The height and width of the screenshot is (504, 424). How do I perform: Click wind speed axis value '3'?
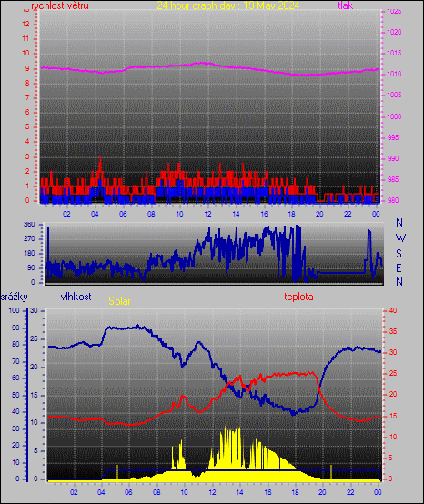point(27,156)
